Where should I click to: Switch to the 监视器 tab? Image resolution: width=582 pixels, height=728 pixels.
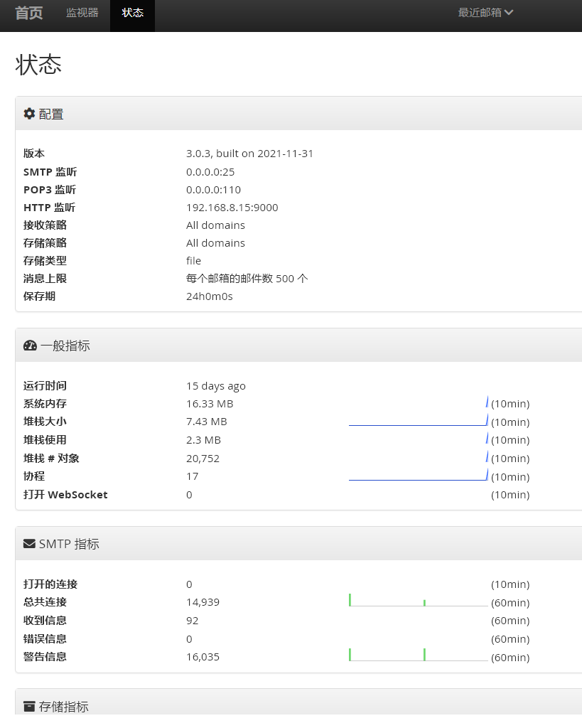click(82, 13)
